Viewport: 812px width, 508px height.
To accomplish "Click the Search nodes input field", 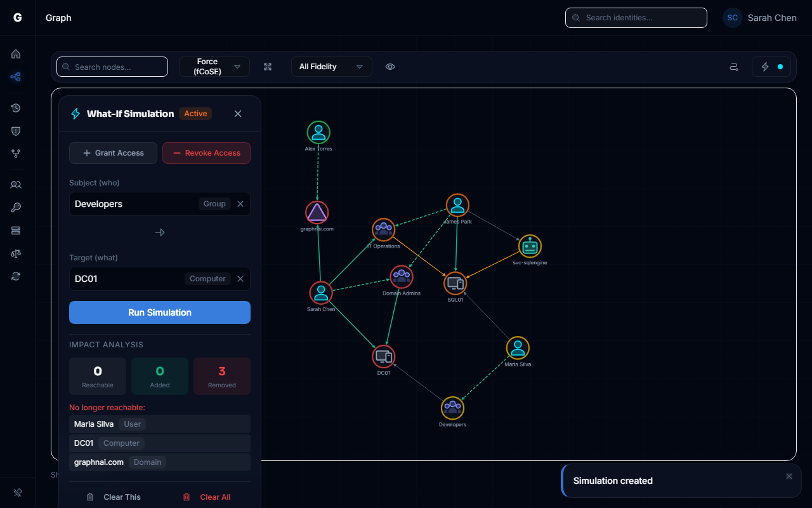I will click(112, 66).
